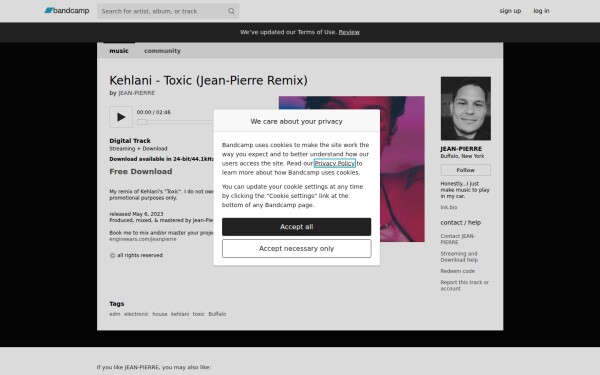The height and width of the screenshot is (375, 600).
Task: Open the electronic tag
Action: tap(136, 314)
